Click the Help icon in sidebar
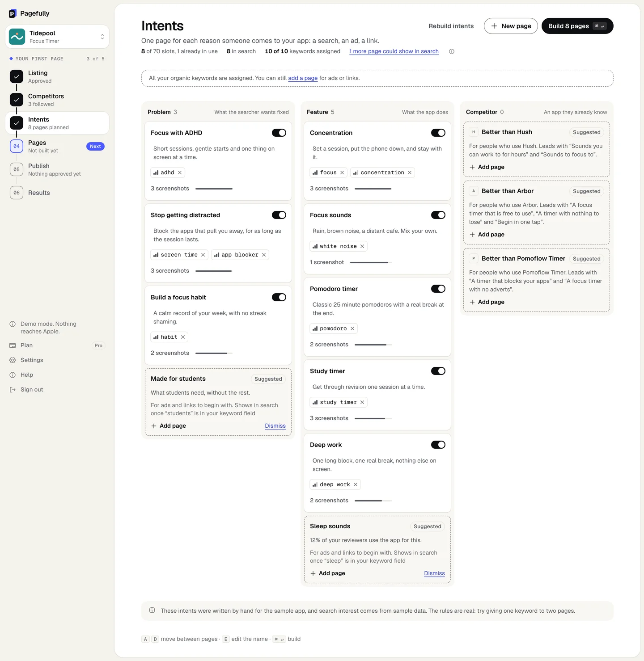This screenshot has height=661, width=644. [13, 375]
